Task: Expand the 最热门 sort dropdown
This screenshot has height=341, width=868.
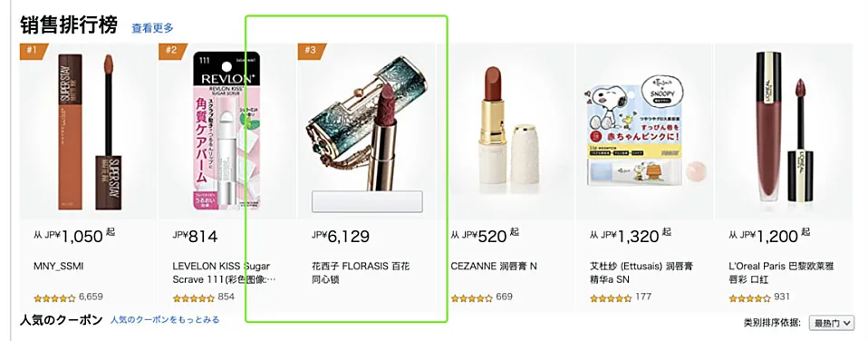Action: click(832, 323)
